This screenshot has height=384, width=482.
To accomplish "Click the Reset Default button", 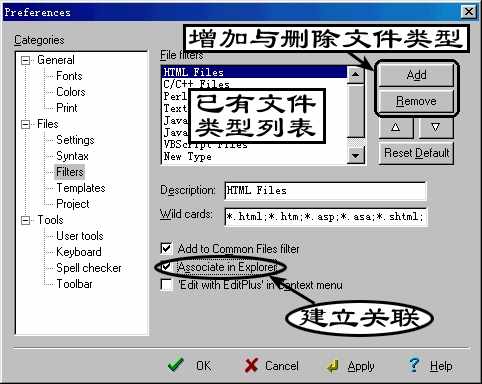I will pyautogui.click(x=416, y=153).
